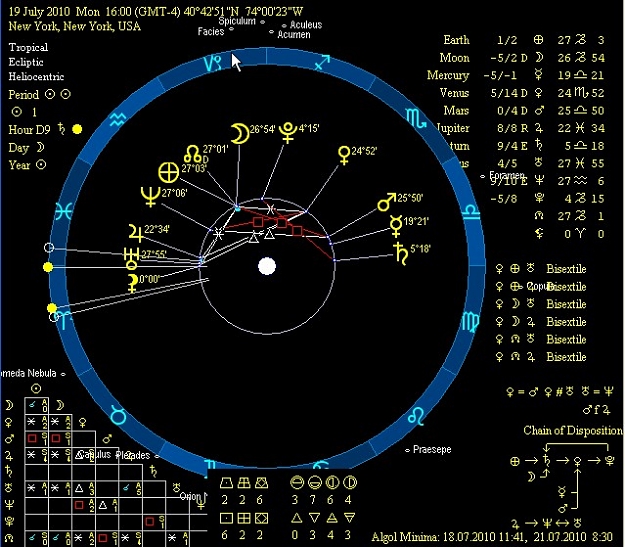
Task: Click the 'Earth' row in the positions table
Action: tap(524, 40)
